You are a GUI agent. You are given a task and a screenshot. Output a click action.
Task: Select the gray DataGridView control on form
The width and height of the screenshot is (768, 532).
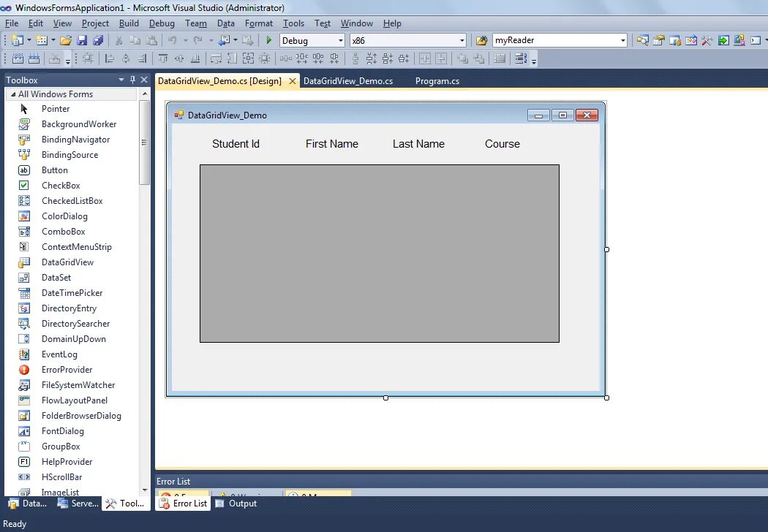click(x=379, y=254)
